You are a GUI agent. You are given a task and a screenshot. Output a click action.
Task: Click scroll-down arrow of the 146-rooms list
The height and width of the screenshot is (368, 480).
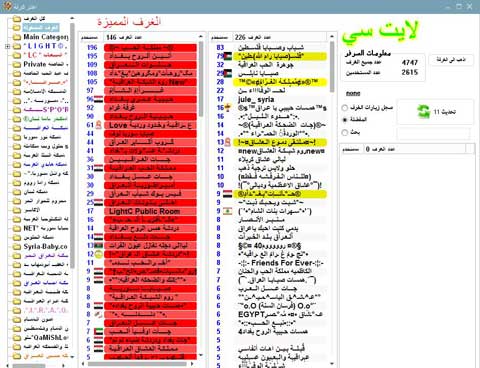201,355
